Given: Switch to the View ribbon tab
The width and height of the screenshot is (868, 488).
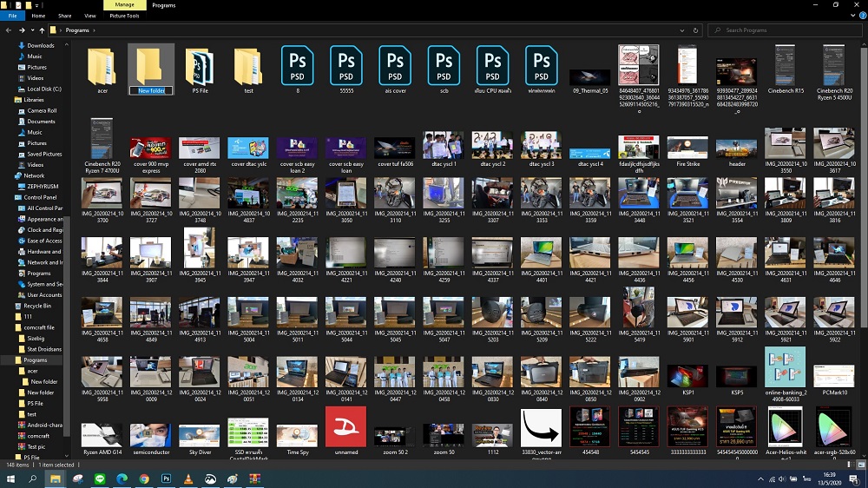Looking at the screenshot, I should 91,16.
